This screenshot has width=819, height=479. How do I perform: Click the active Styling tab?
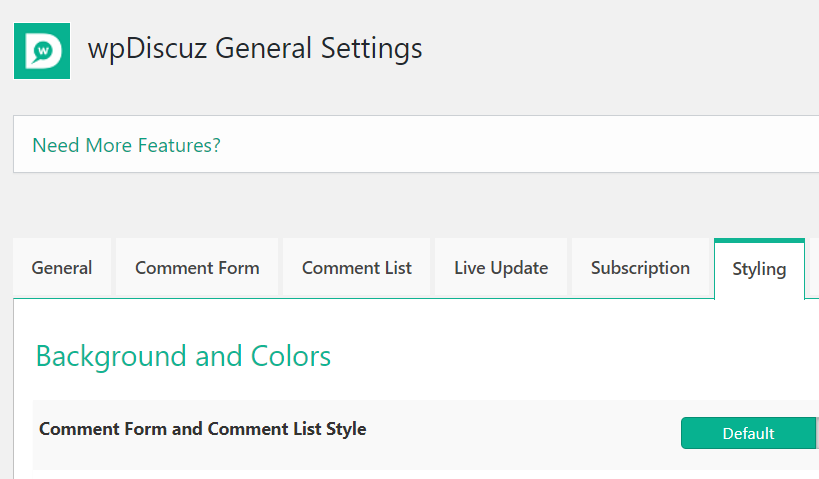[759, 269]
